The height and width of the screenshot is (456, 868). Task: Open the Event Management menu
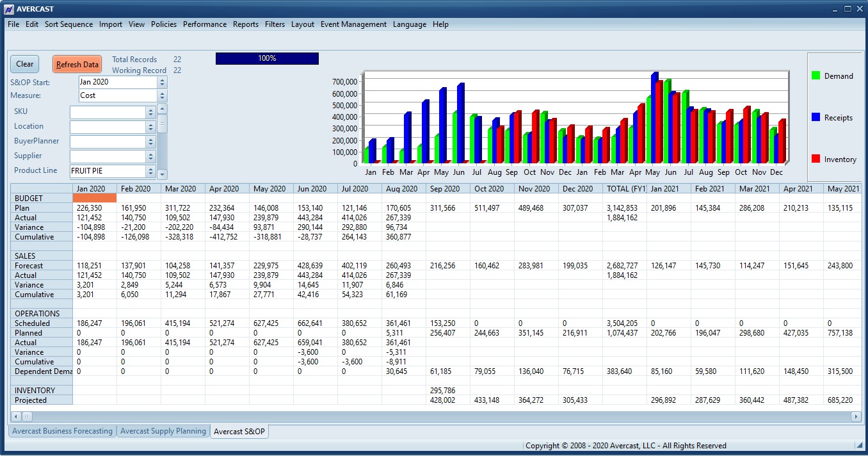point(353,24)
